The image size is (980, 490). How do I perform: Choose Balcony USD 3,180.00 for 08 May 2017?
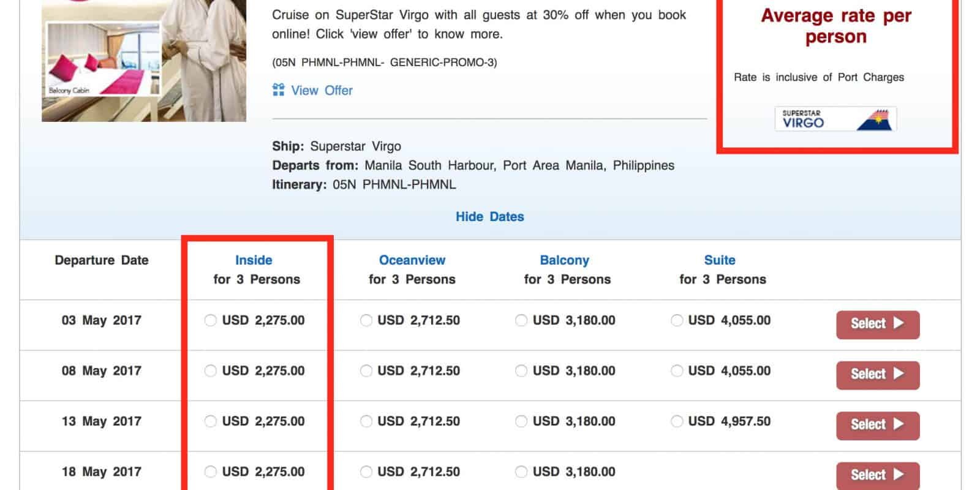coord(521,371)
